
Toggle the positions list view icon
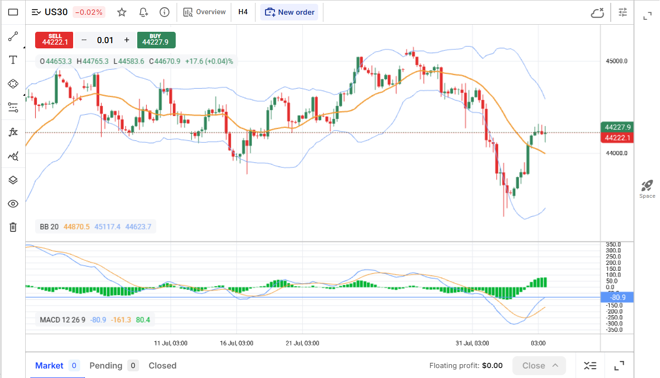point(590,366)
